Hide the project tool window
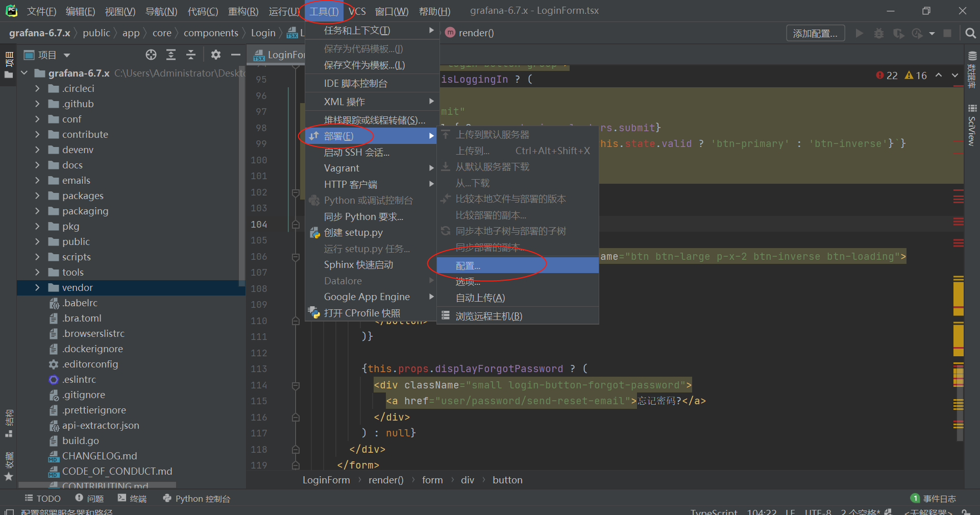Screen dimensions: 980x515 point(235,55)
